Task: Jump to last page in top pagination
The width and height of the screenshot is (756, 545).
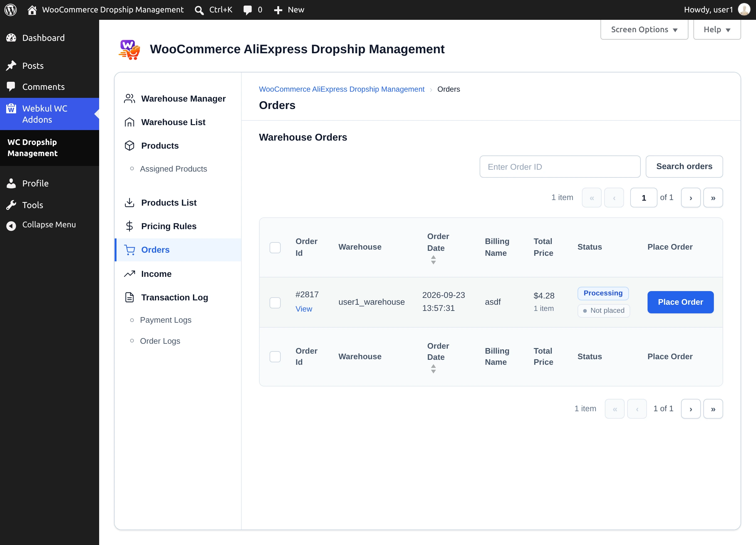Action: pos(713,198)
